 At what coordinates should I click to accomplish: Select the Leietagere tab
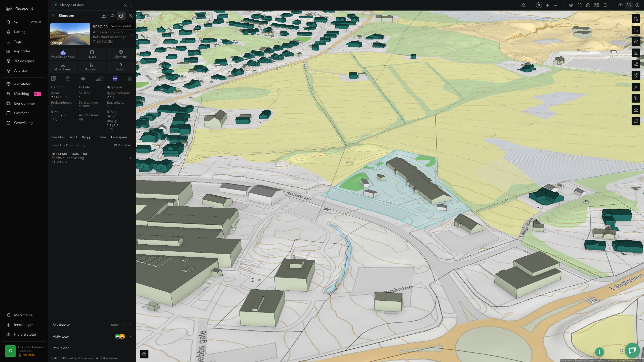coord(119,137)
